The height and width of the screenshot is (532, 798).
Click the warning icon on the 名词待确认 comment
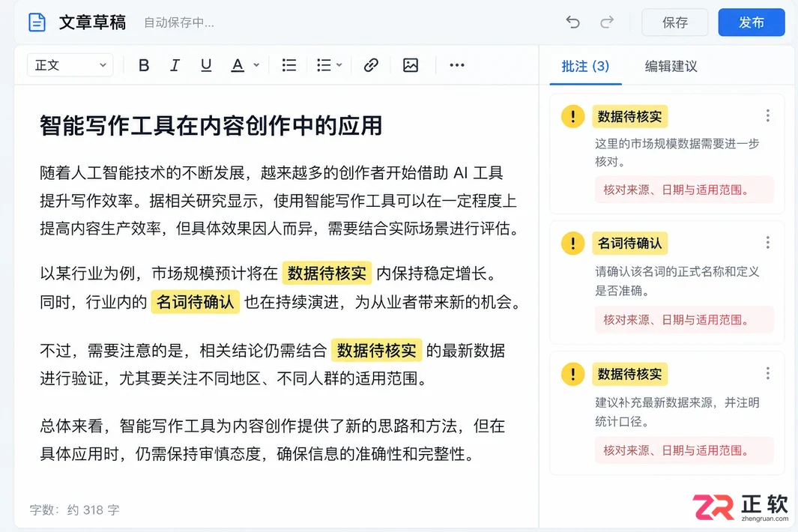coord(573,244)
